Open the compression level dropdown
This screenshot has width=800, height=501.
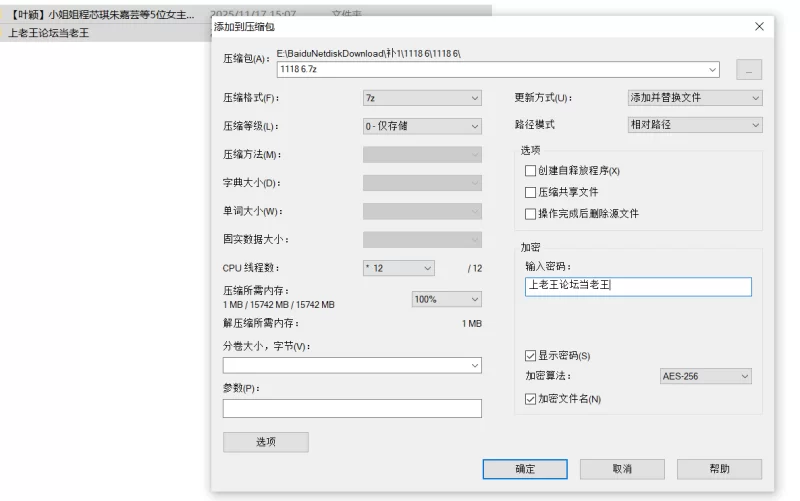[422, 126]
